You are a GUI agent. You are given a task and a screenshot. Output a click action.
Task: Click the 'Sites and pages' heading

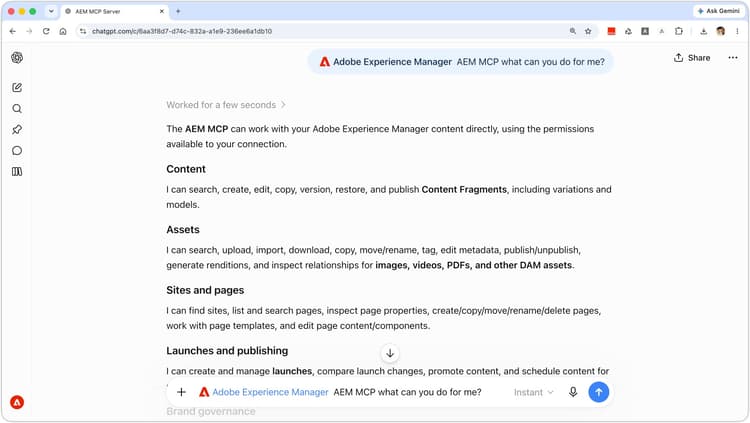(205, 290)
